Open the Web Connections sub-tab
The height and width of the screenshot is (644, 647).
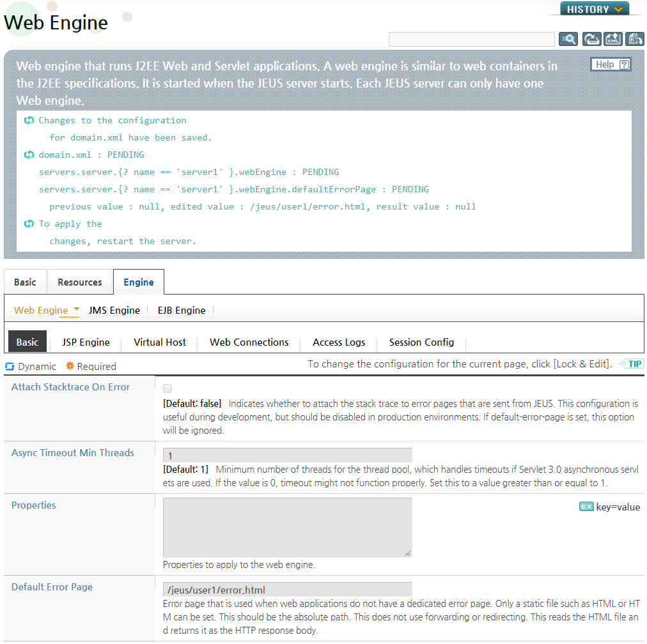(x=249, y=342)
